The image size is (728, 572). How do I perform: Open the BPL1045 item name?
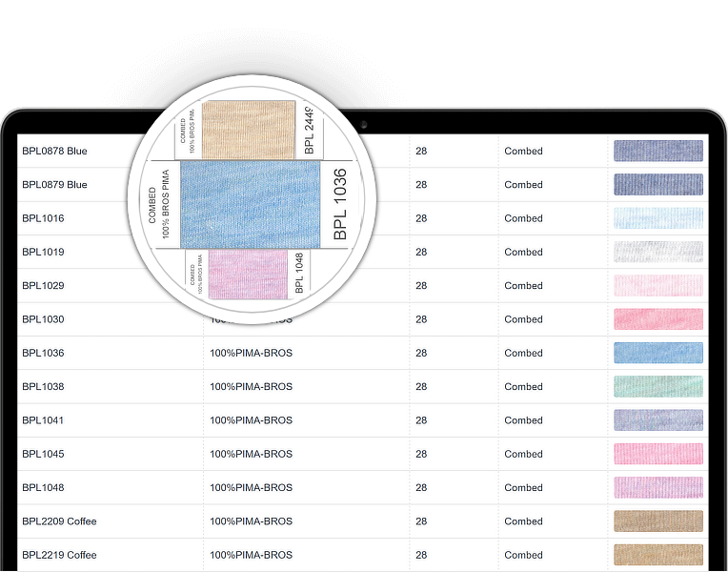click(x=43, y=454)
